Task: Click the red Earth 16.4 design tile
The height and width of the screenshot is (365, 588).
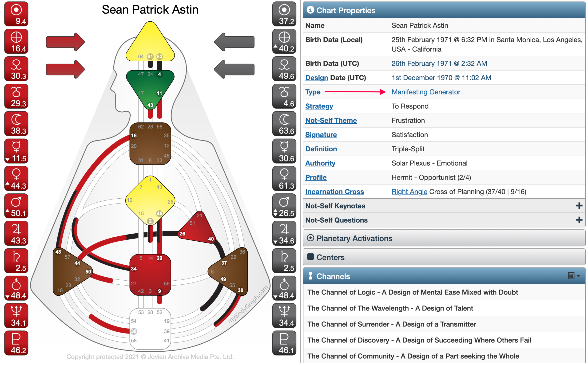Action: click(x=16, y=41)
